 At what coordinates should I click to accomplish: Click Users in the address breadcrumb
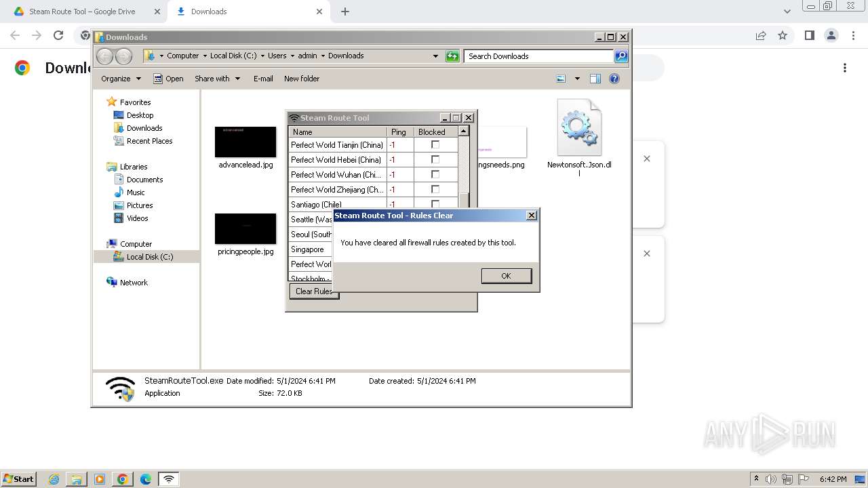click(277, 56)
